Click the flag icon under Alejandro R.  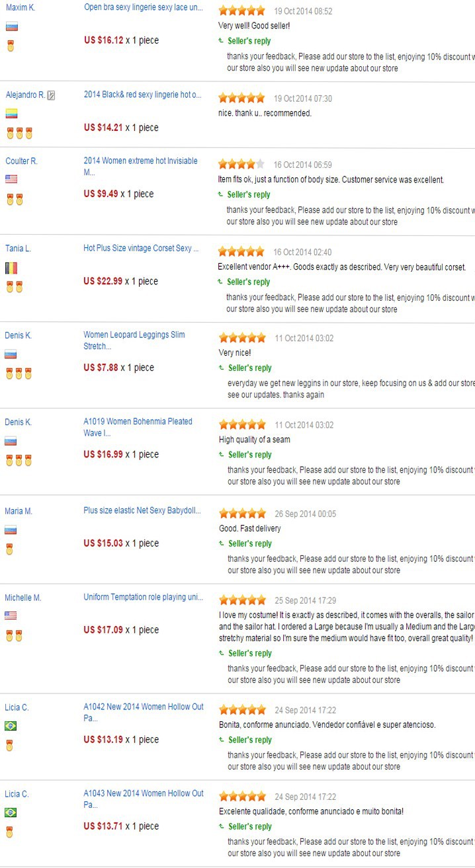click(x=11, y=114)
